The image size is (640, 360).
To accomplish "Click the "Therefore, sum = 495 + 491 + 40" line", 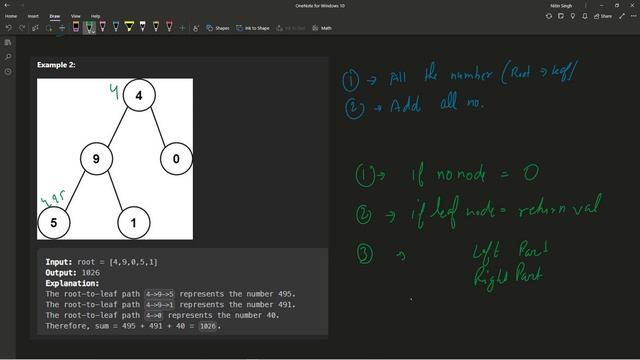I will [133, 326].
